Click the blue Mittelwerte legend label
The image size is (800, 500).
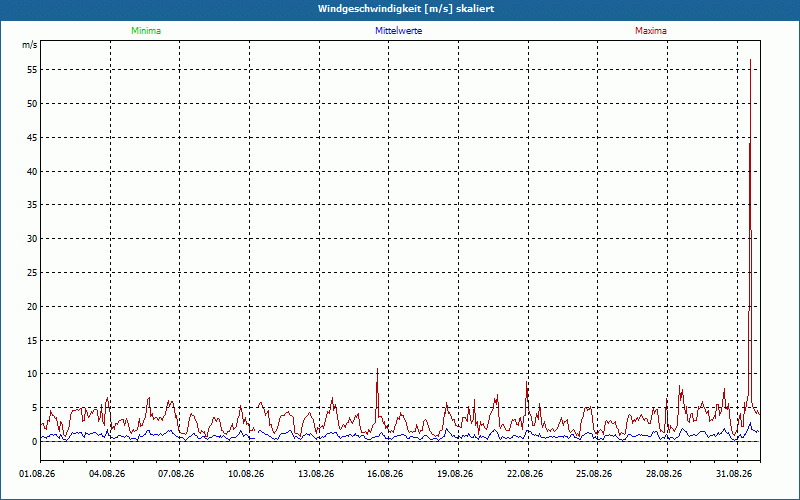pos(398,31)
